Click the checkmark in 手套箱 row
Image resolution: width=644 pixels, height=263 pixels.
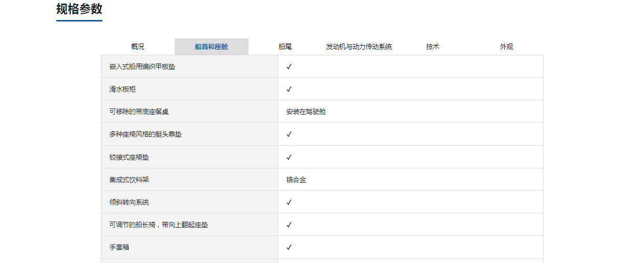(289, 247)
